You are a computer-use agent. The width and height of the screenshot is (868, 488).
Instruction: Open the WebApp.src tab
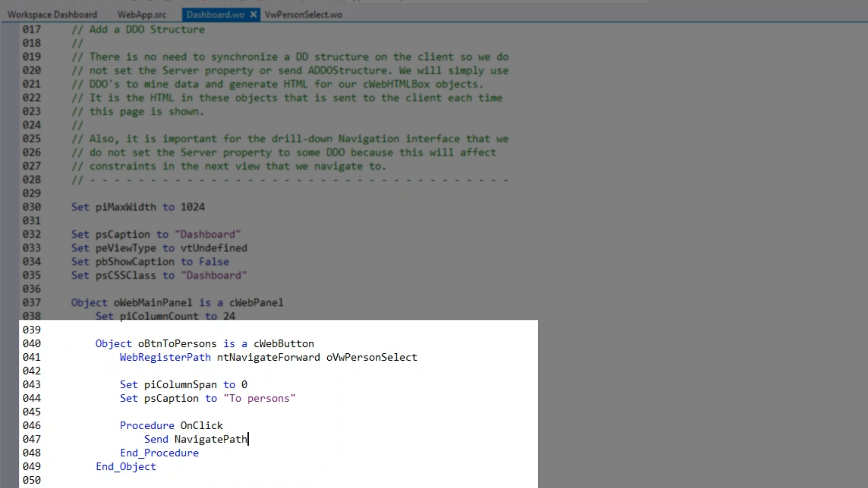tap(142, 15)
